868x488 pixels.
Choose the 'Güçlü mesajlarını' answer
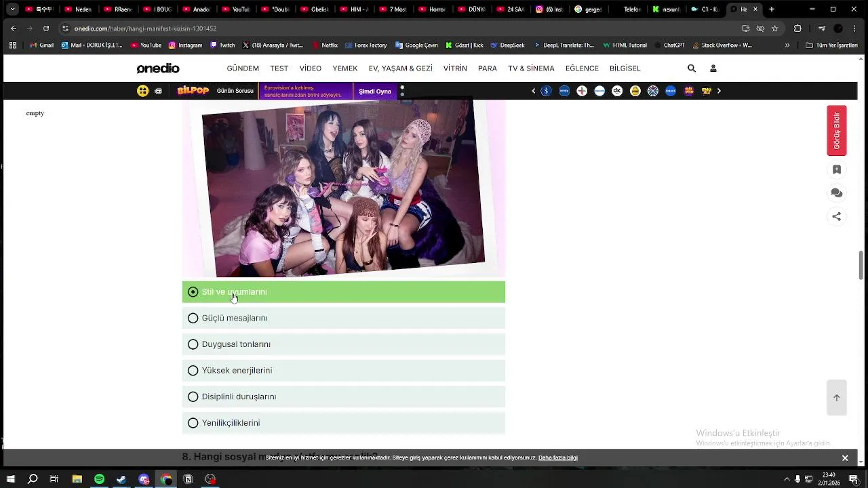point(343,318)
